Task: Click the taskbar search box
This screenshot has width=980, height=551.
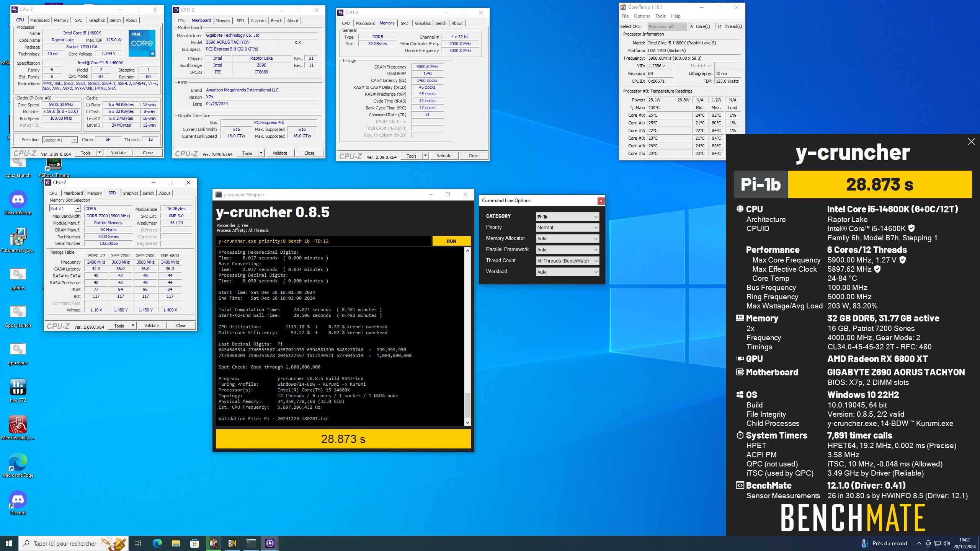Action: pyautogui.click(x=73, y=543)
